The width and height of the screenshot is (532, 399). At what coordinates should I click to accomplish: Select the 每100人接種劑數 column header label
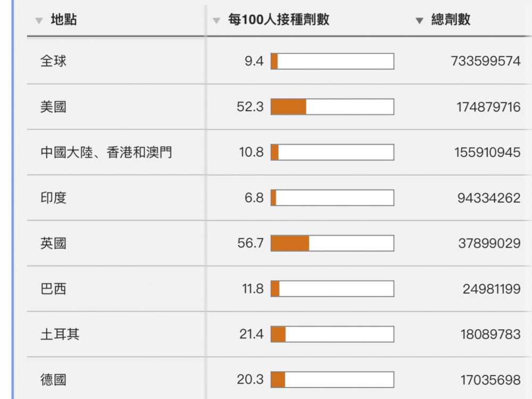point(278,20)
